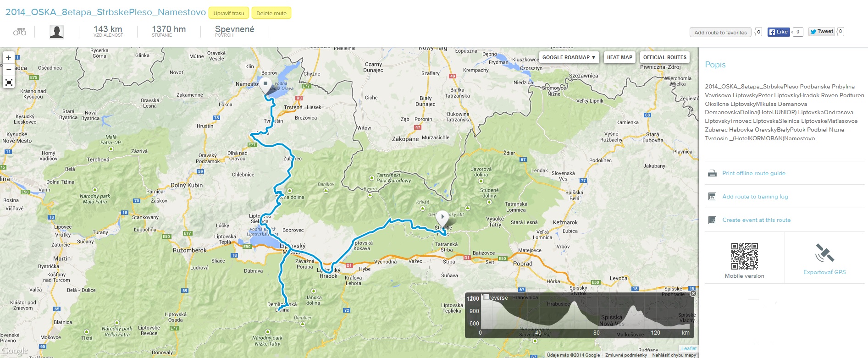This screenshot has width=868, height=358.
Task: Click the favorites count box
Action: coord(758,32)
